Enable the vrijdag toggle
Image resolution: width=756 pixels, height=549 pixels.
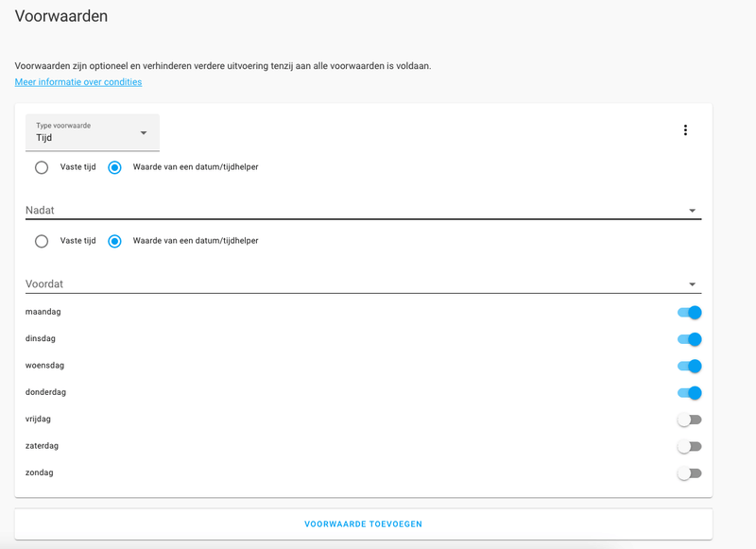click(x=689, y=419)
